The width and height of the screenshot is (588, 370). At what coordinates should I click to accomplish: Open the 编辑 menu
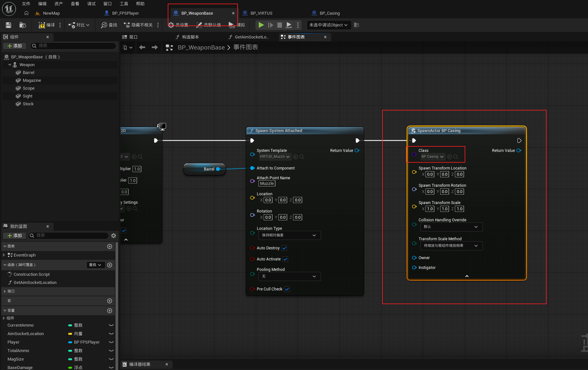tap(42, 4)
